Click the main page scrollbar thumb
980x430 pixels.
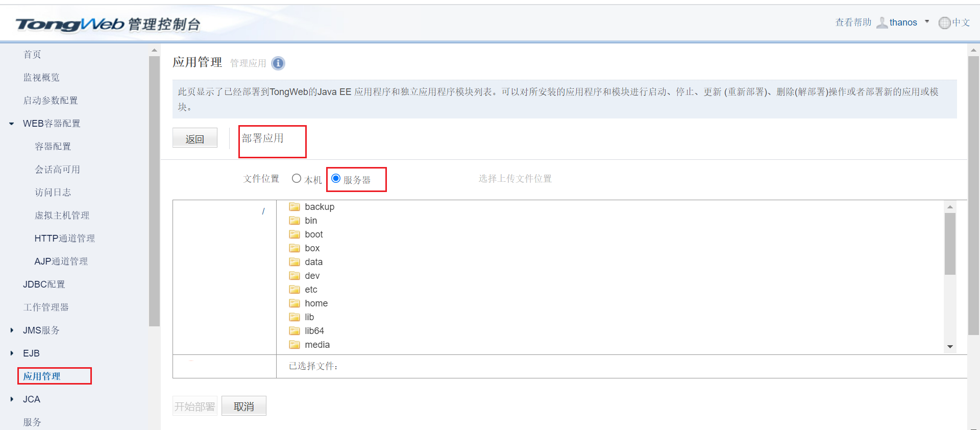(x=973, y=196)
